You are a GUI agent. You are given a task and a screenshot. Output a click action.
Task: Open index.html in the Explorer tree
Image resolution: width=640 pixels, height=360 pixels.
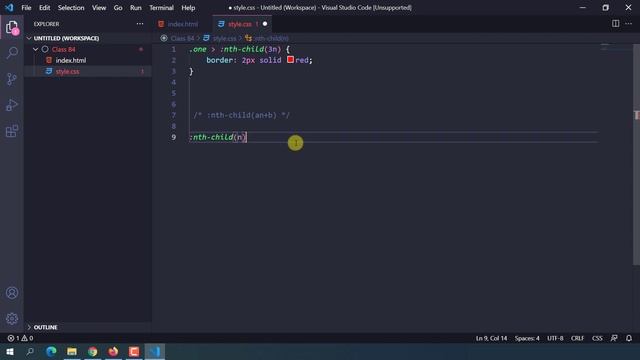(x=71, y=60)
